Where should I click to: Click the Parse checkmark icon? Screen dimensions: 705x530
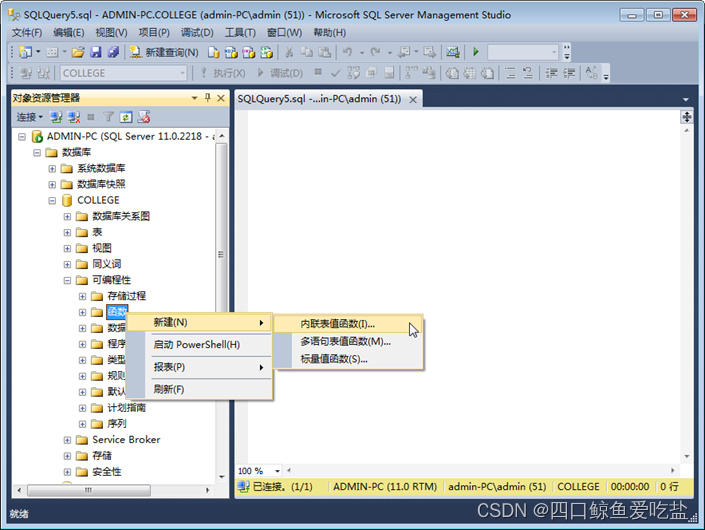pyautogui.click(x=335, y=73)
